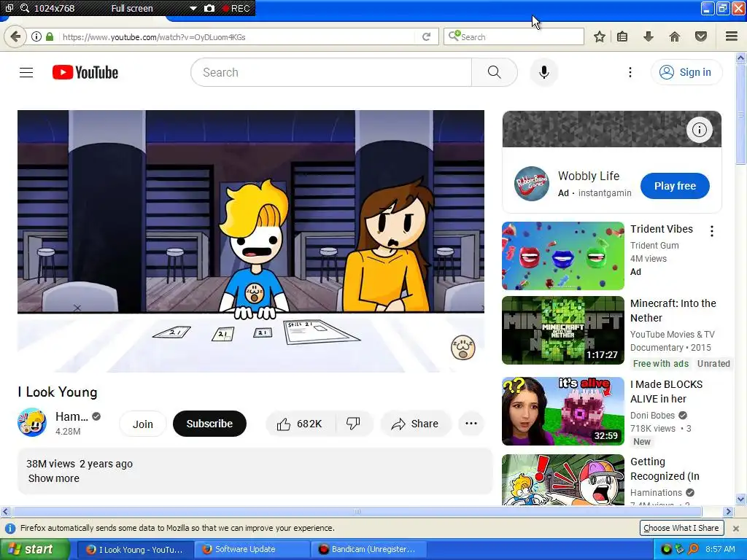Open the Windows start menu
747x560 pixels.
pyautogui.click(x=34, y=549)
